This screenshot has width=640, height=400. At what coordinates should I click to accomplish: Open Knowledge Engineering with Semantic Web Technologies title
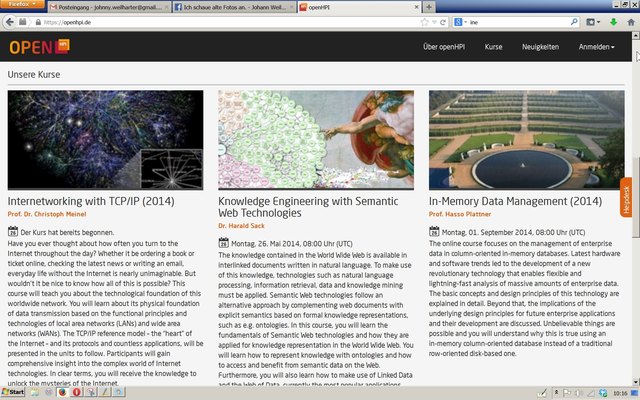308,207
